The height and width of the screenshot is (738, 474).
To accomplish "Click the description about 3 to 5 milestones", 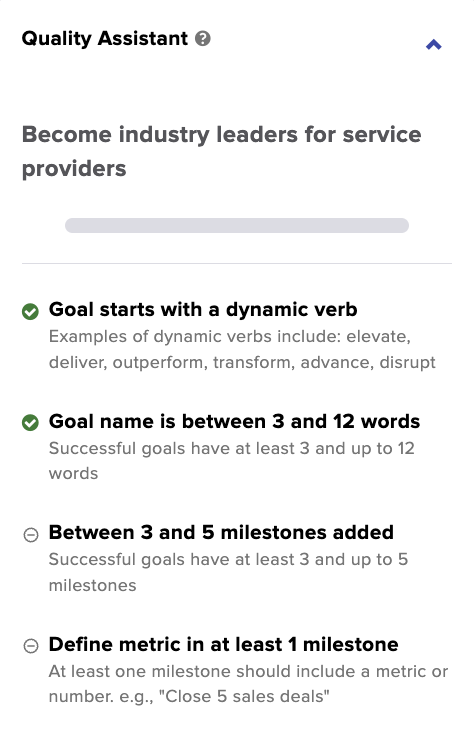I will tap(228, 572).
